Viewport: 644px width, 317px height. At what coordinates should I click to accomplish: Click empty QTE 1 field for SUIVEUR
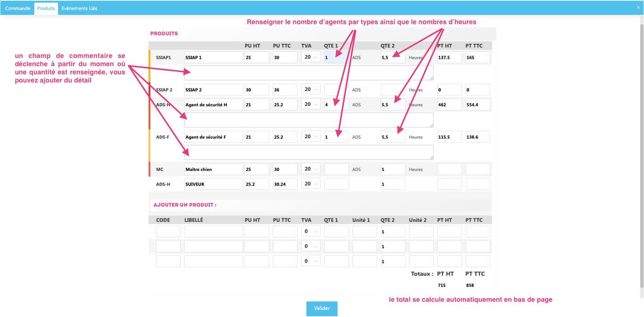[x=337, y=184]
